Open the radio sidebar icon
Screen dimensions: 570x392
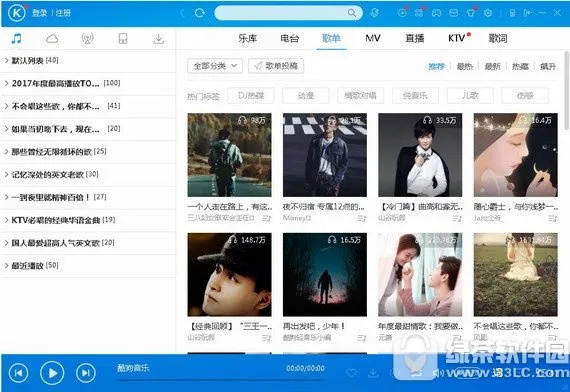[87, 39]
